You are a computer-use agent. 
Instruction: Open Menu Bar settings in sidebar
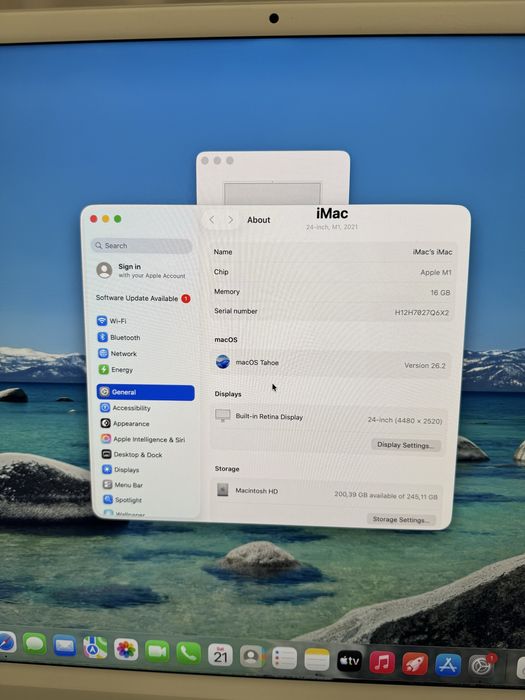pyautogui.click(x=123, y=485)
